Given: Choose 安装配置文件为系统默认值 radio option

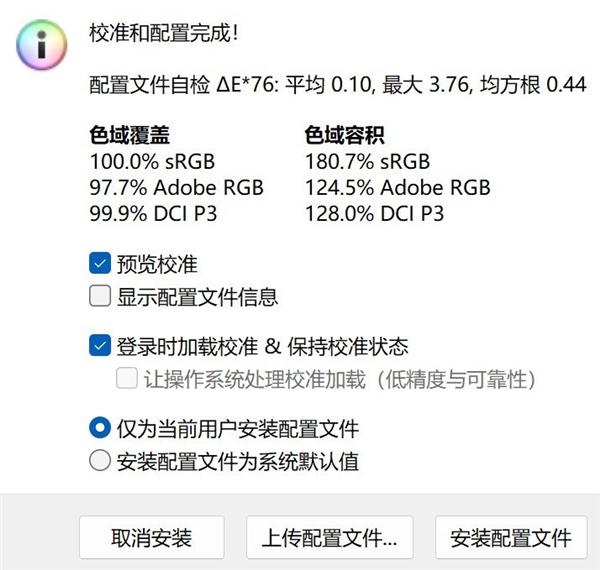Looking at the screenshot, I should [100, 461].
